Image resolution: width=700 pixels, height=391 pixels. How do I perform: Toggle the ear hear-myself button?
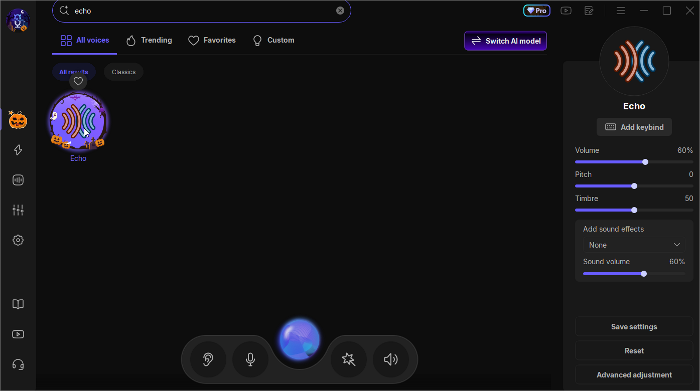pos(208,359)
